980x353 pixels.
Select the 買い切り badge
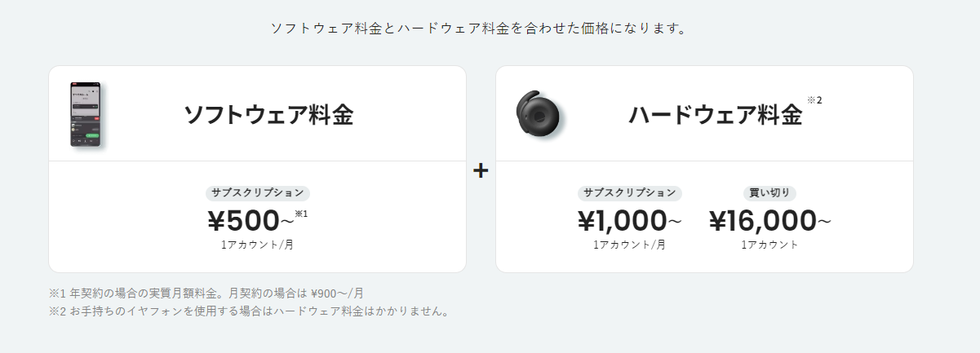point(769,193)
